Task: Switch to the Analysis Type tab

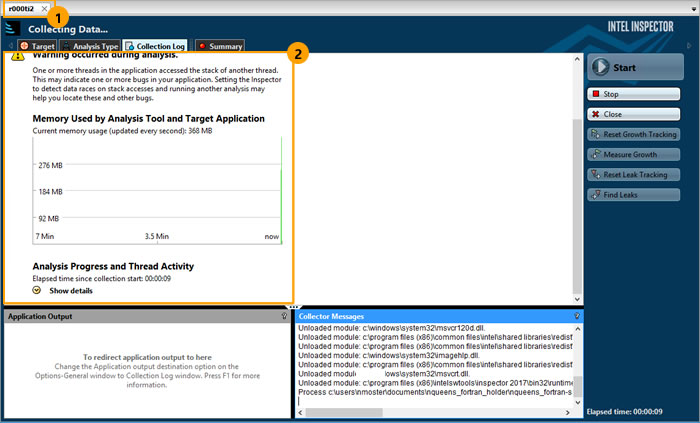Action: tap(90, 46)
